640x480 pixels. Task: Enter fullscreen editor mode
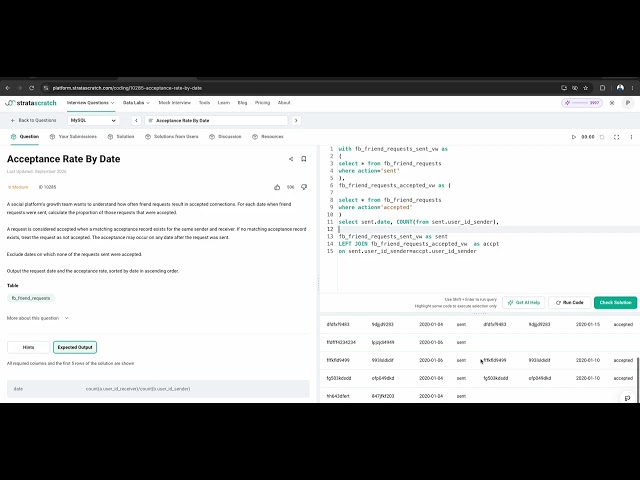[x=617, y=137]
